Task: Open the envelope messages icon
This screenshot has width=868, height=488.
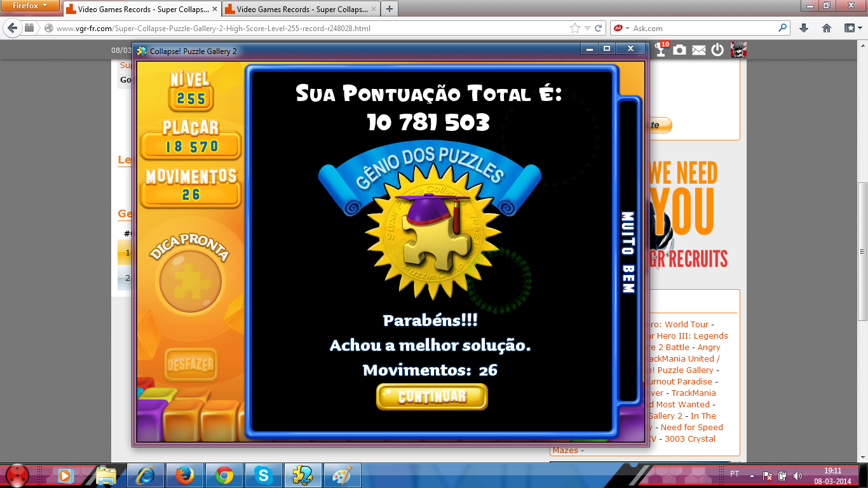Action: [698, 50]
